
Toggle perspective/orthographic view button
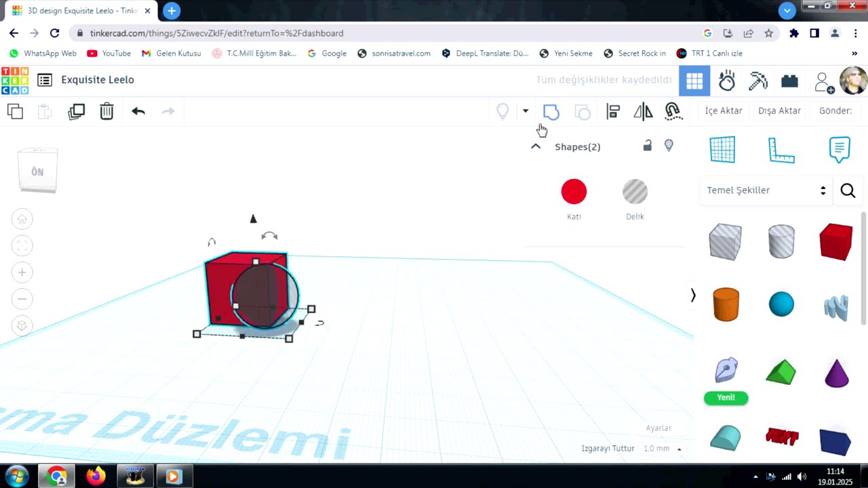[x=22, y=326]
